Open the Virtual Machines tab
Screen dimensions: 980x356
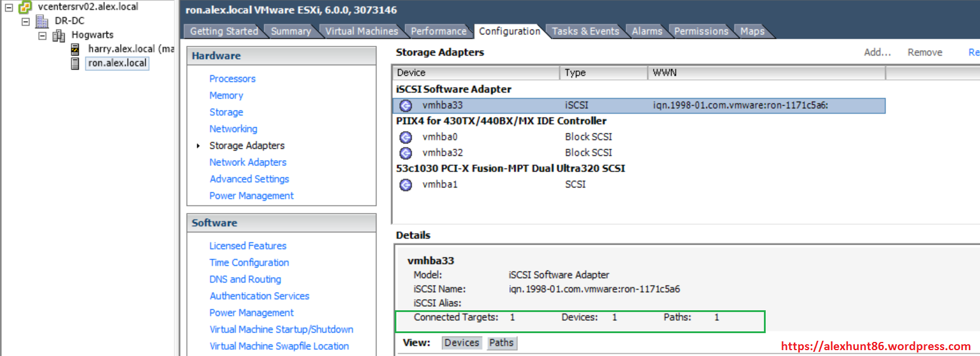point(362,31)
